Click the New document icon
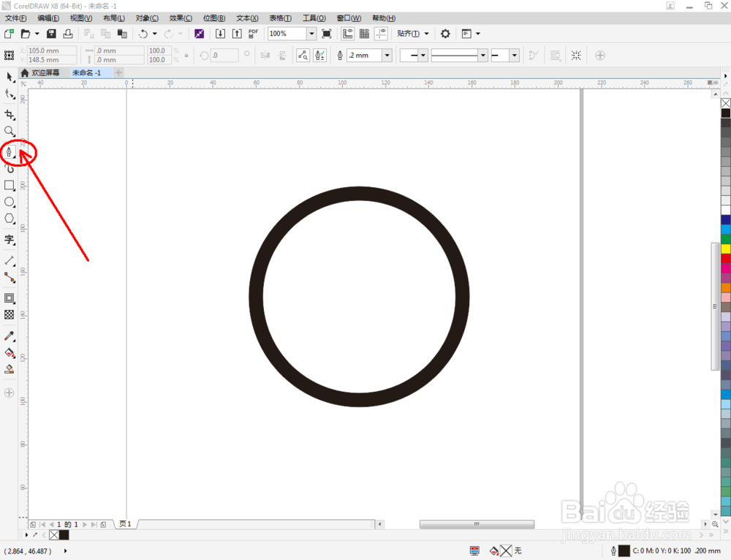 click(9, 34)
